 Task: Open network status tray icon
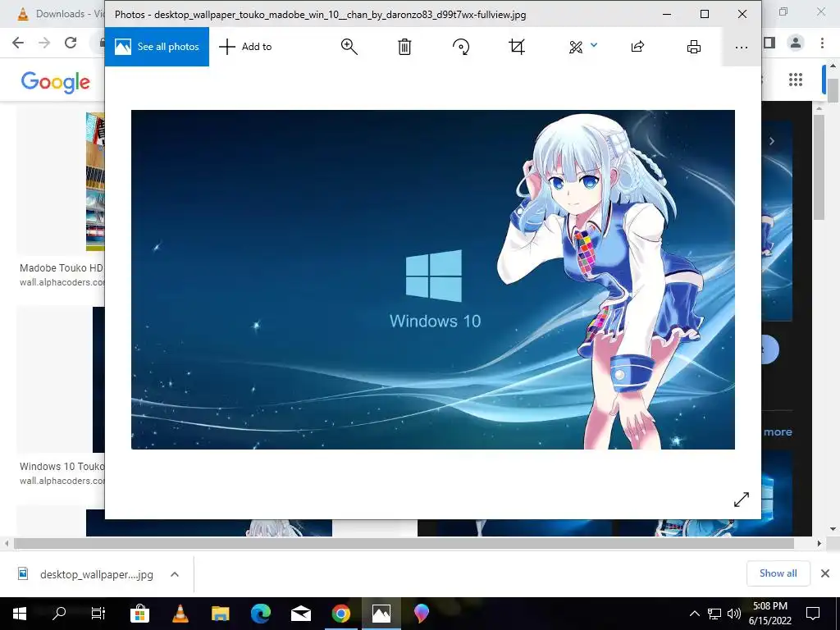(714, 614)
